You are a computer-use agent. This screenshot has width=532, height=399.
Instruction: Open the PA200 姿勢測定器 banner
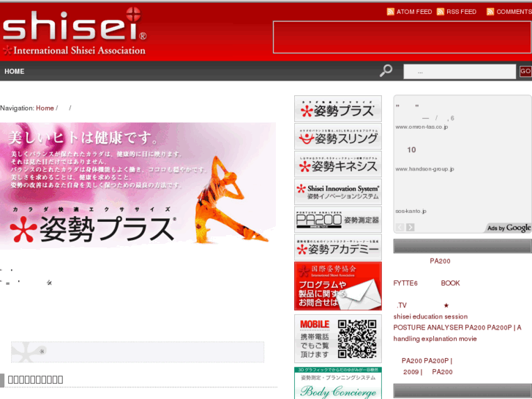[338, 220]
